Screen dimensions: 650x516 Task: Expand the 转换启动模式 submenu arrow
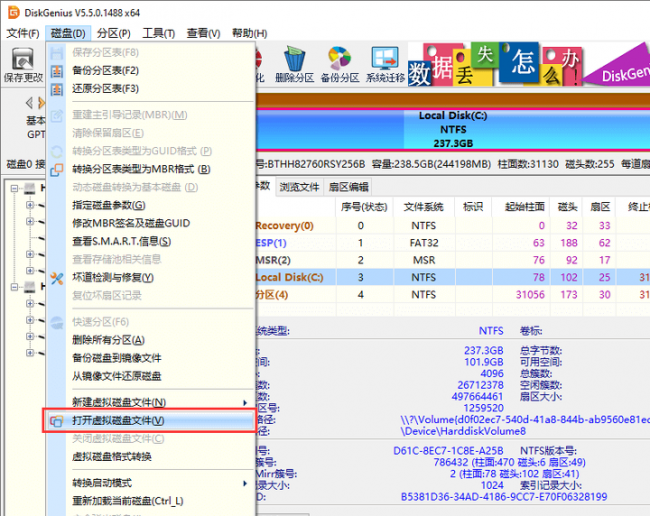(245, 483)
